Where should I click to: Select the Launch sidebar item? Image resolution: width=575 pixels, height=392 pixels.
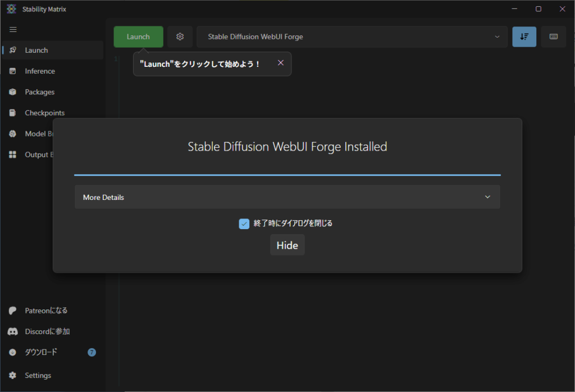coord(52,50)
